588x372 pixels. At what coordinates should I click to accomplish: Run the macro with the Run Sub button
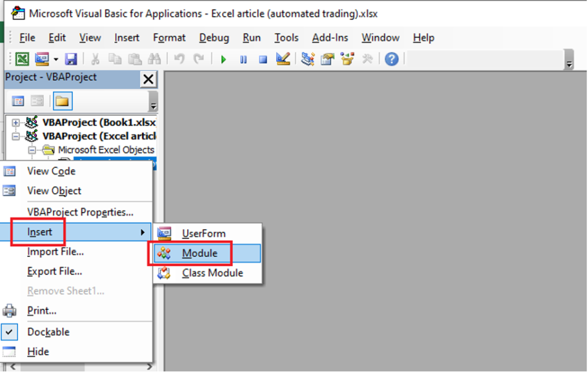(x=223, y=59)
